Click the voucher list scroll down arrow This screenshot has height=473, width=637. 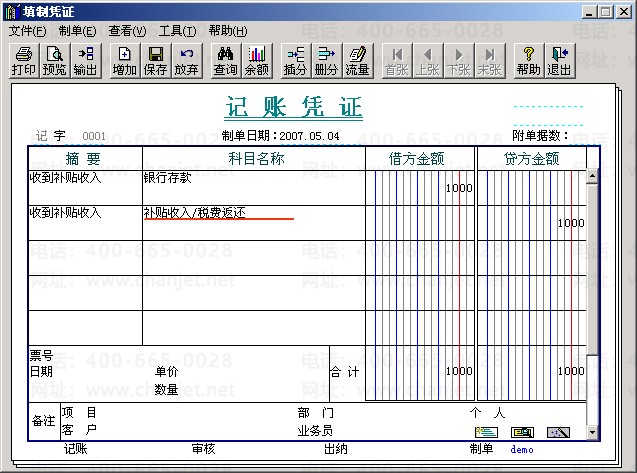pos(592,433)
